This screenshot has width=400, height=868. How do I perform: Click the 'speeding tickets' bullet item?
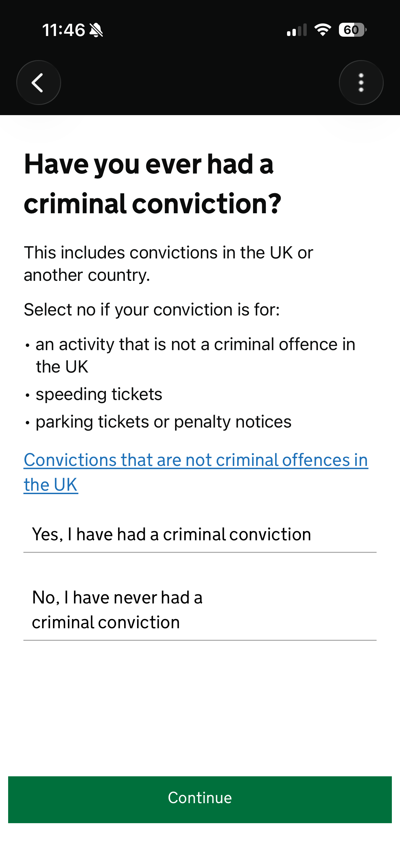(99, 394)
